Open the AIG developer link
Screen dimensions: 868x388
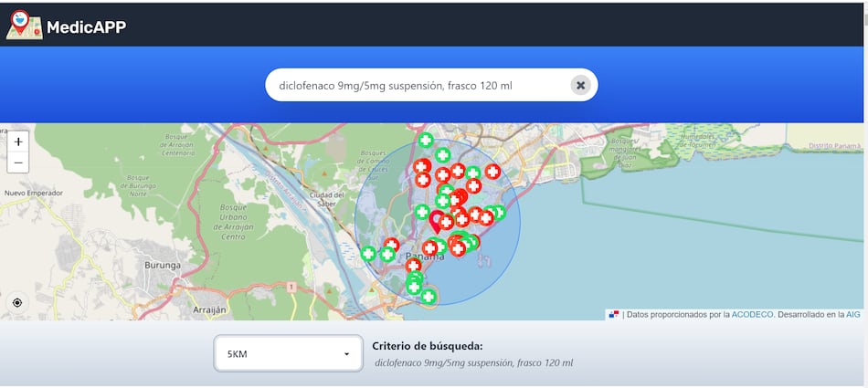tap(852, 314)
